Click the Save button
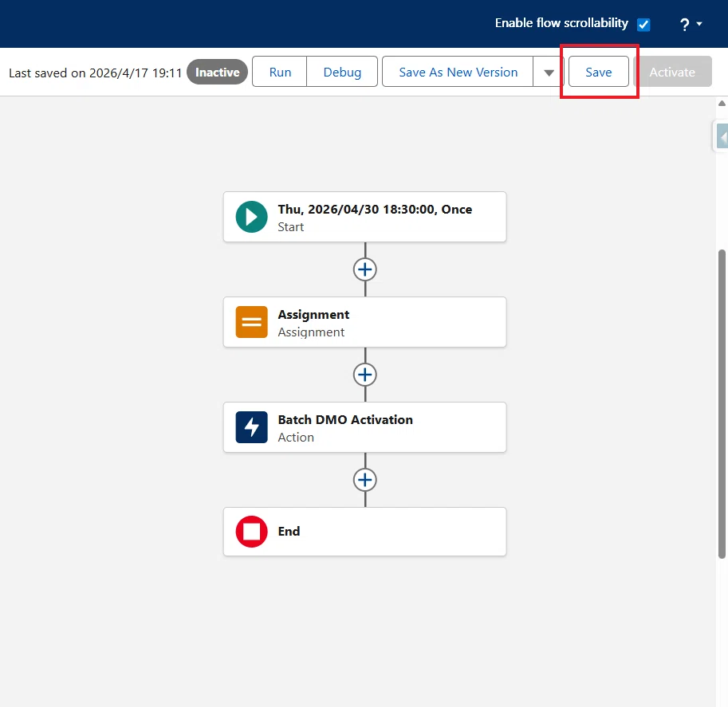Image resolution: width=728 pixels, height=707 pixels. tap(599, 72)
